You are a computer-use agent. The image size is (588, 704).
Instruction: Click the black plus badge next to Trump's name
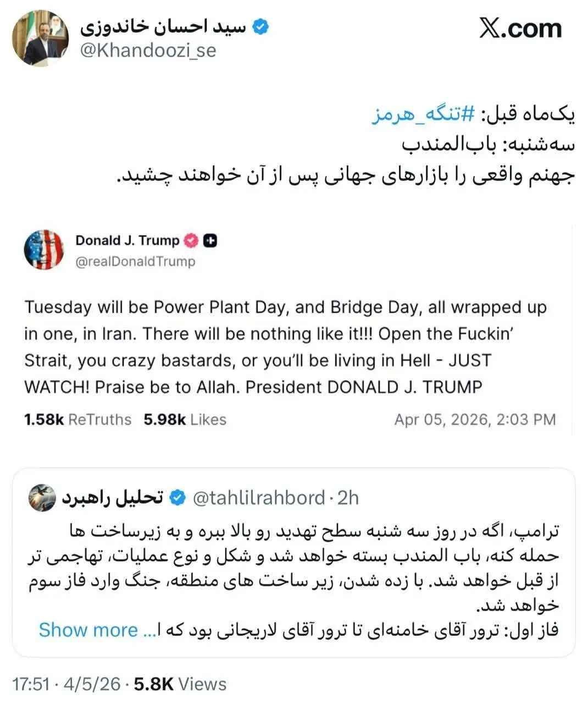[x=210, y=240]
